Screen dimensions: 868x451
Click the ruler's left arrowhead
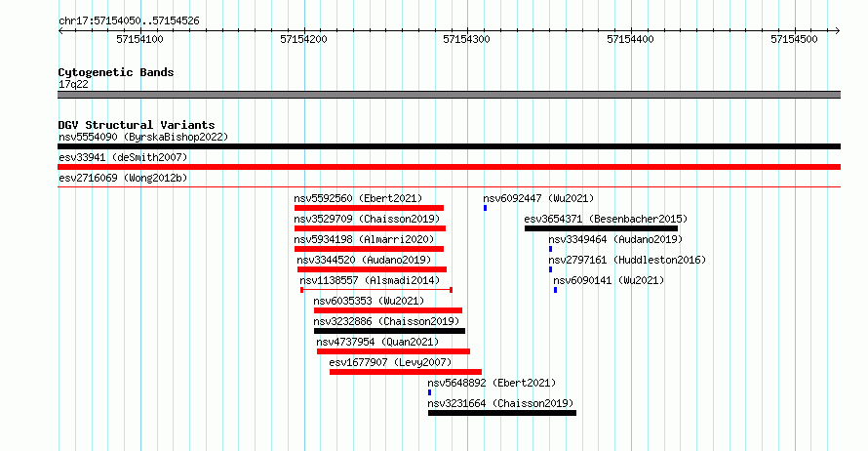[x=60, y=31]
